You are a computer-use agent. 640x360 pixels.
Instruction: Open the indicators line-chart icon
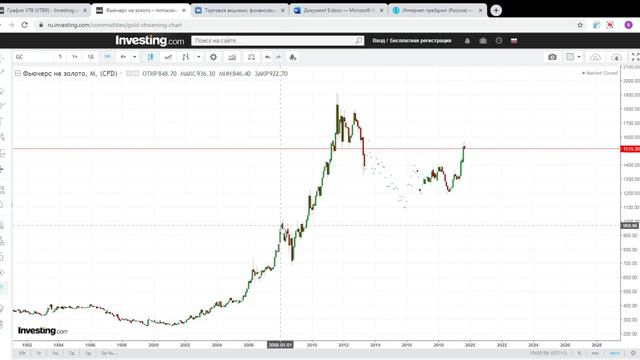coord(168,57)
